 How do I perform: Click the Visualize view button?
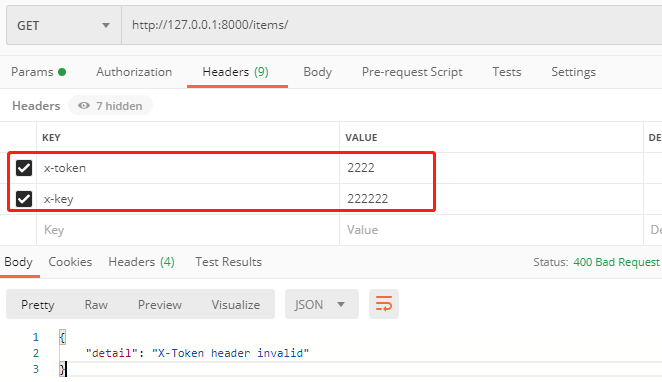pyautogui.click(x=236, y=305)
